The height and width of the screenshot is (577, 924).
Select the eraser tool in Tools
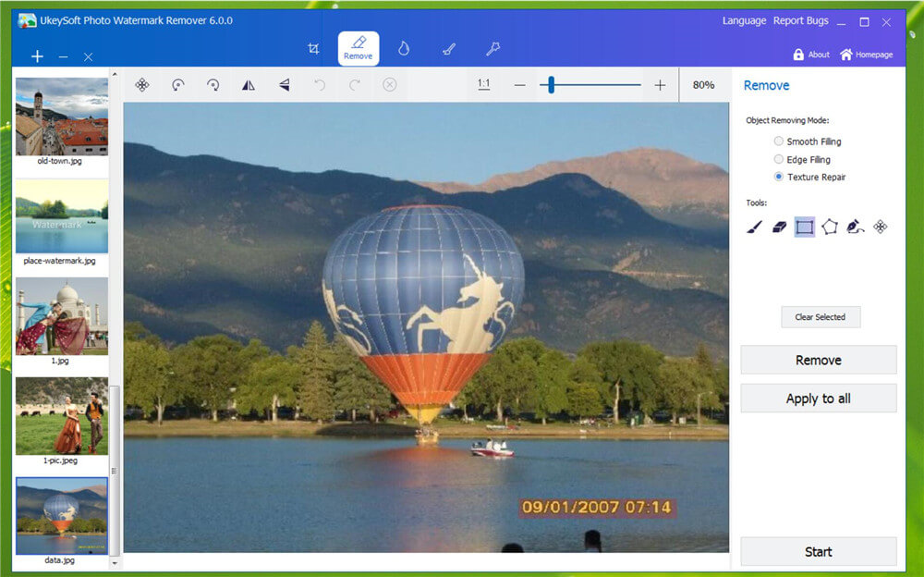coord(779,227)
